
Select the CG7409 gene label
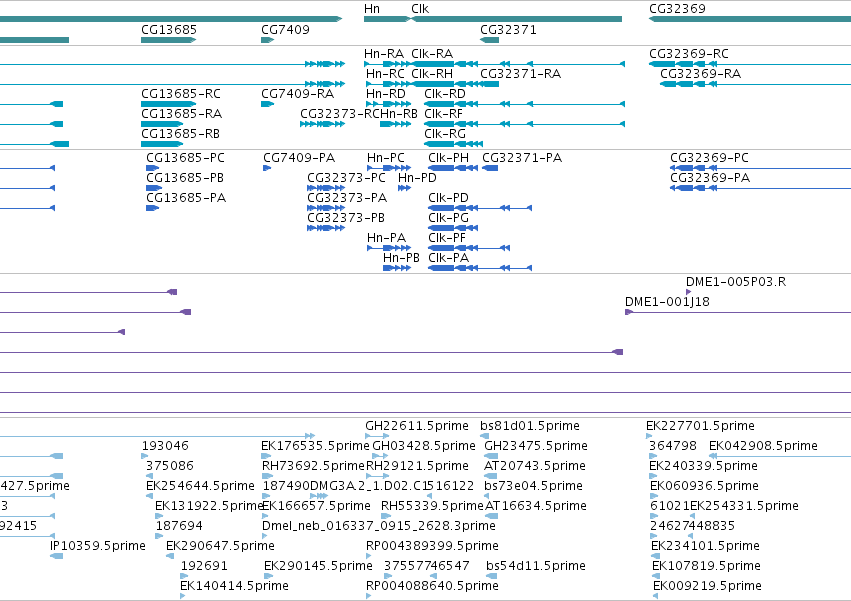pos(285,30)
